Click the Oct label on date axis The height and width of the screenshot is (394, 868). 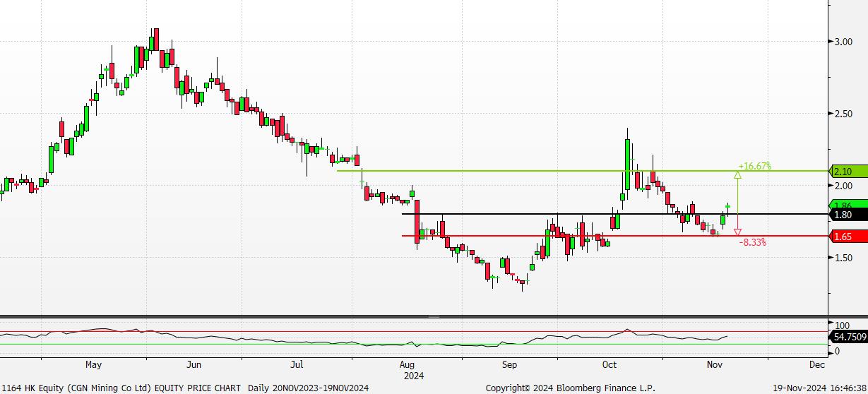tap(609, 365)
